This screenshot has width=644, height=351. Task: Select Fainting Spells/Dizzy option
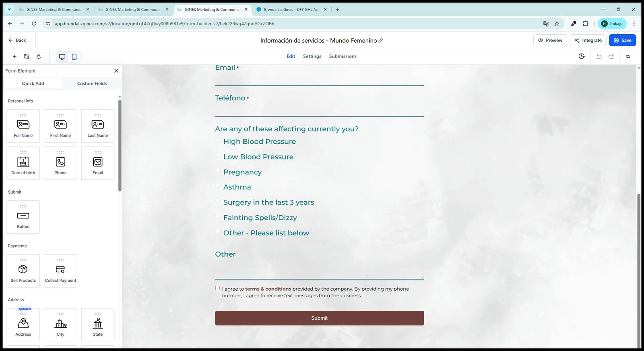[x=218, y=215]
